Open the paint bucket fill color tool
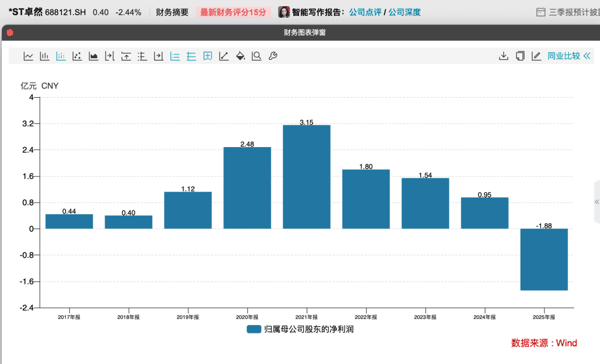Image resolution: width=600 pixels, height=364 pixels. point(240,56)
